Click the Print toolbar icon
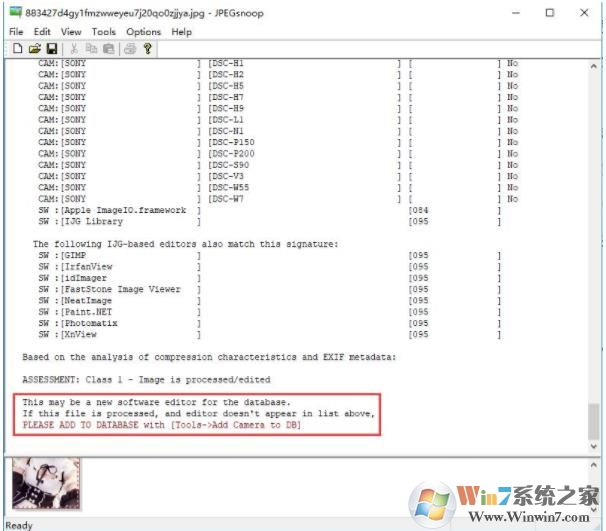 130,49
